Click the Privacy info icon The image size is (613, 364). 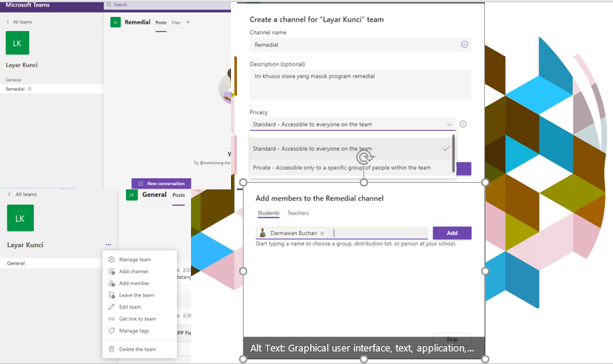pos(463,124)
